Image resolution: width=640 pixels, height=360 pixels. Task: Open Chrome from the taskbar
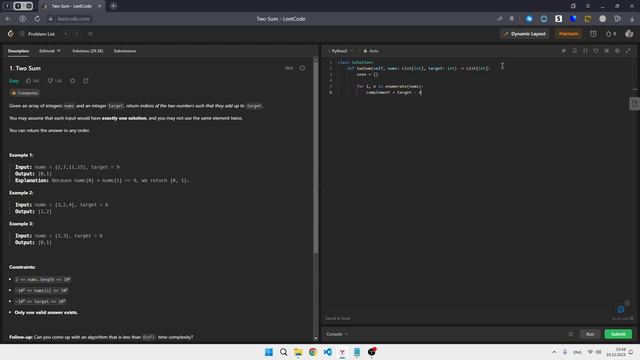[313, 352]
